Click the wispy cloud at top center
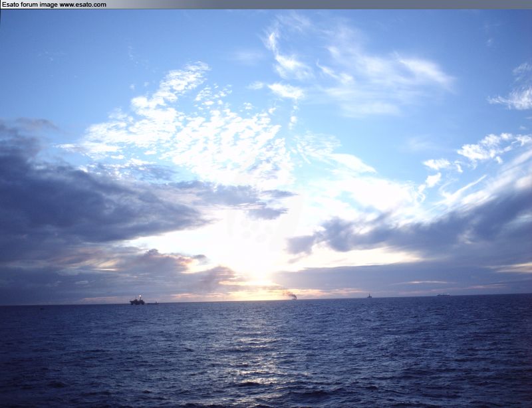 tap(359, 66)
